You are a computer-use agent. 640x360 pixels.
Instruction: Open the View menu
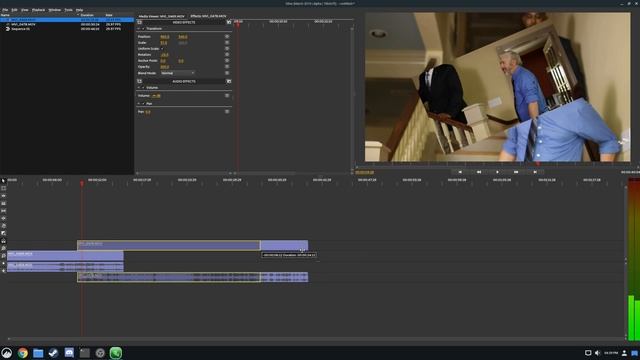(24, 10)
